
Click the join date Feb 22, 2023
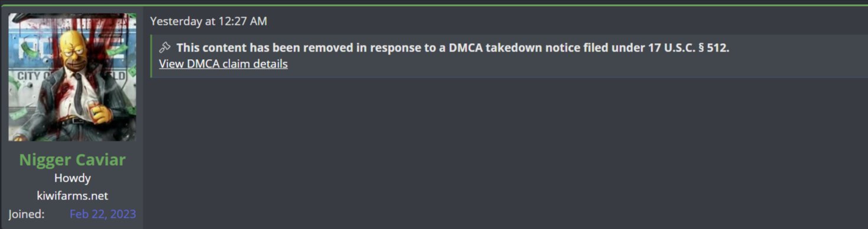(x=103, y=214)
